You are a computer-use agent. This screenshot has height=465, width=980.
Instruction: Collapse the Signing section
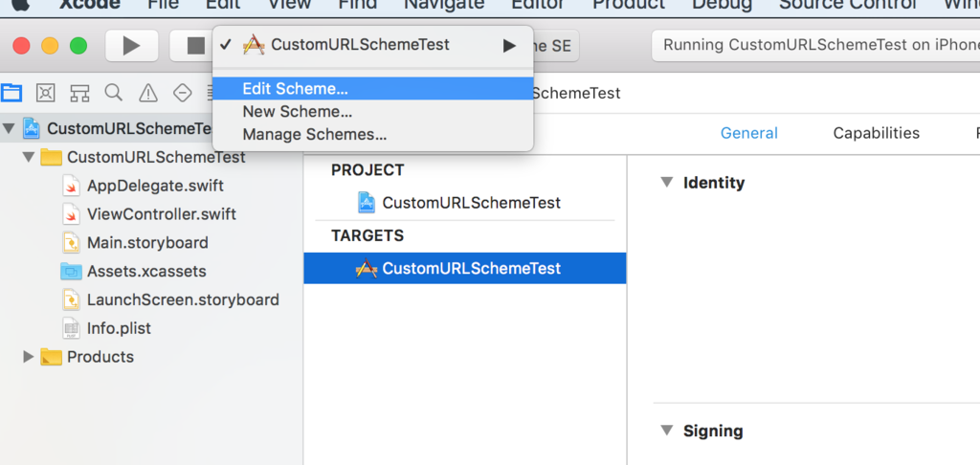(x=667, y=431)
